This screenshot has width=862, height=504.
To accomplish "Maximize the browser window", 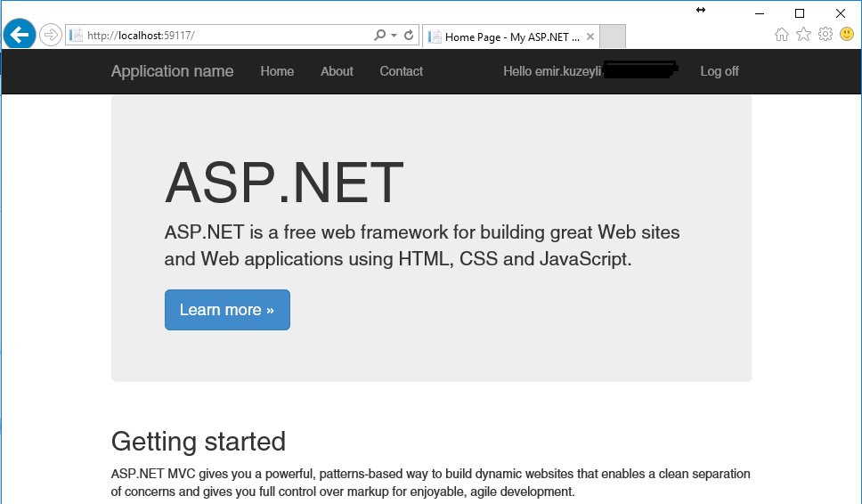I will point(800,13).
